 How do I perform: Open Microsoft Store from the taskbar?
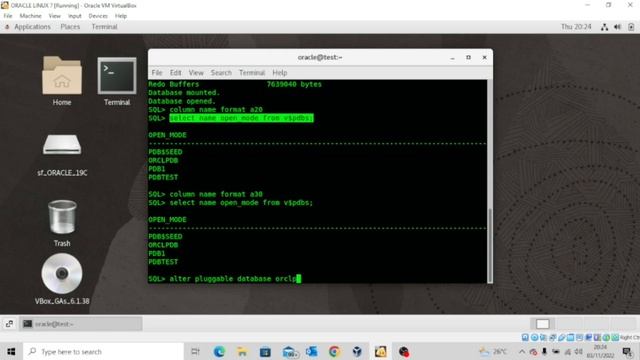coord(265,351)
